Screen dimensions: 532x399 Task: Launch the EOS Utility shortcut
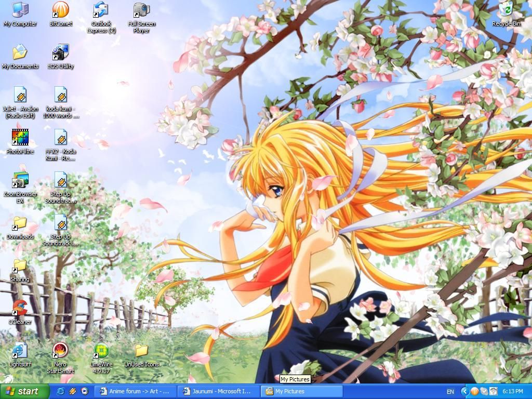(61, 57)
